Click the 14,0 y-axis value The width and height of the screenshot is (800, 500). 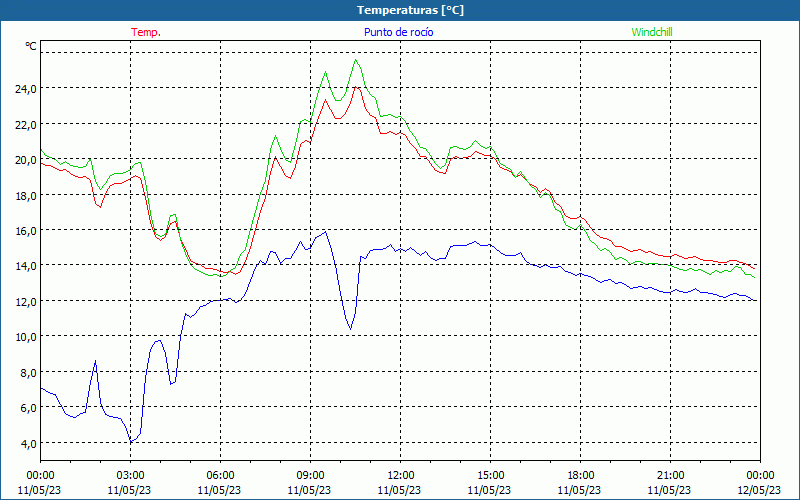26,266
